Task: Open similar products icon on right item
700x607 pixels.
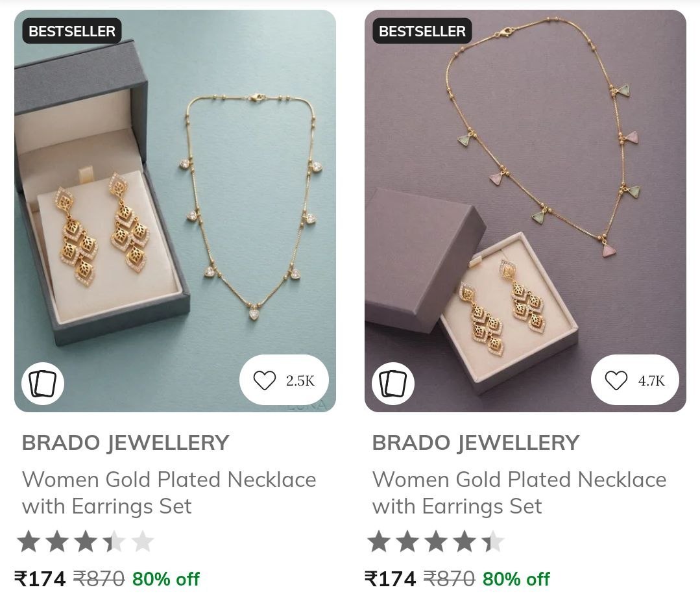Action: click(x=393, y=383)
